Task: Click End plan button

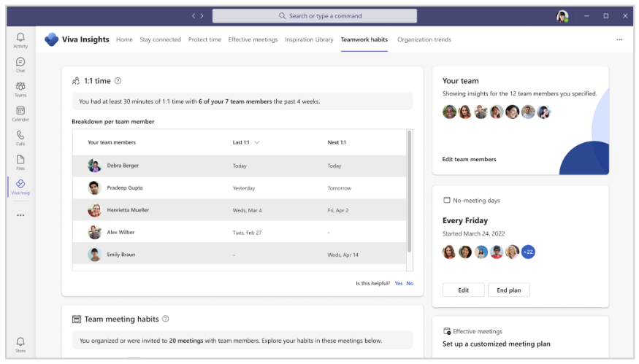Action: point(508,290)
